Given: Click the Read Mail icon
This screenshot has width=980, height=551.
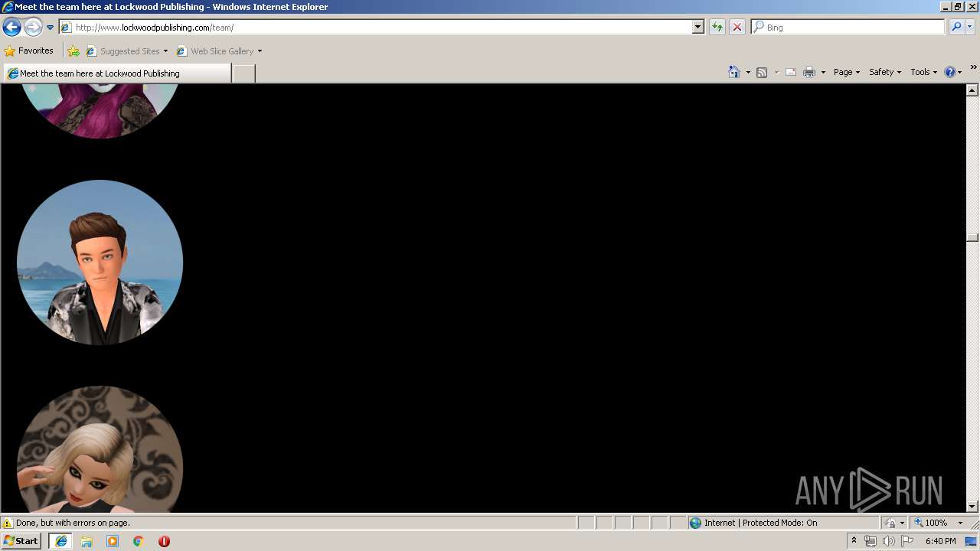Looking at the screenshot, I should pos(791,72).
